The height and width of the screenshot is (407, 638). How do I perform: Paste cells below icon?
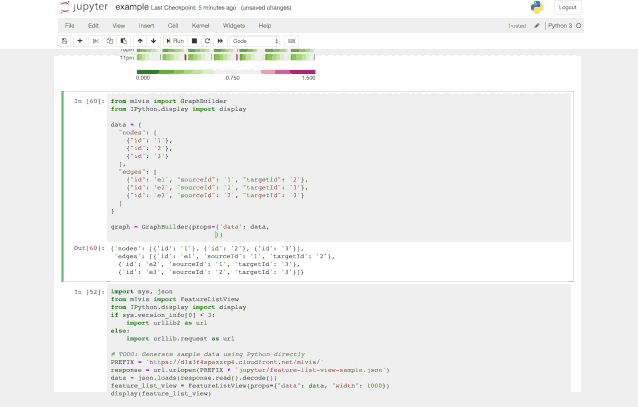[x=121, y=40]
